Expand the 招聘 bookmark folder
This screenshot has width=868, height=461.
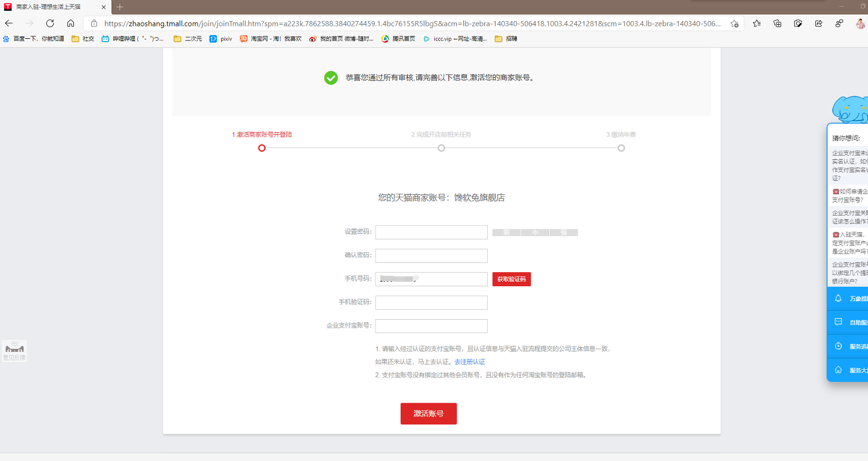[x=506, y=39]
